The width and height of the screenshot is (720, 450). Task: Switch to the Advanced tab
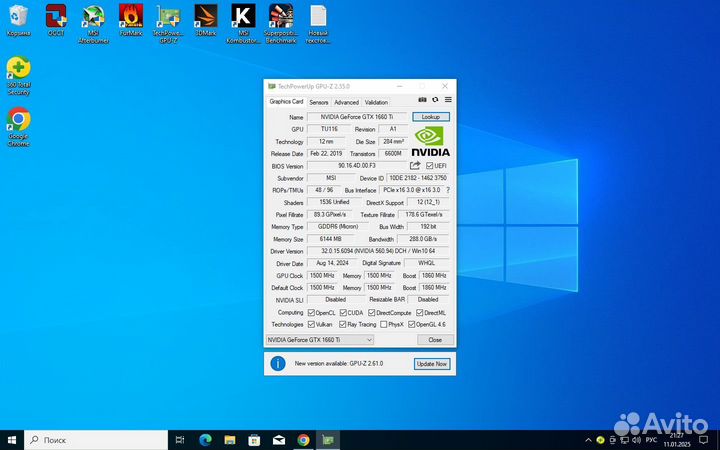[346, 102]
